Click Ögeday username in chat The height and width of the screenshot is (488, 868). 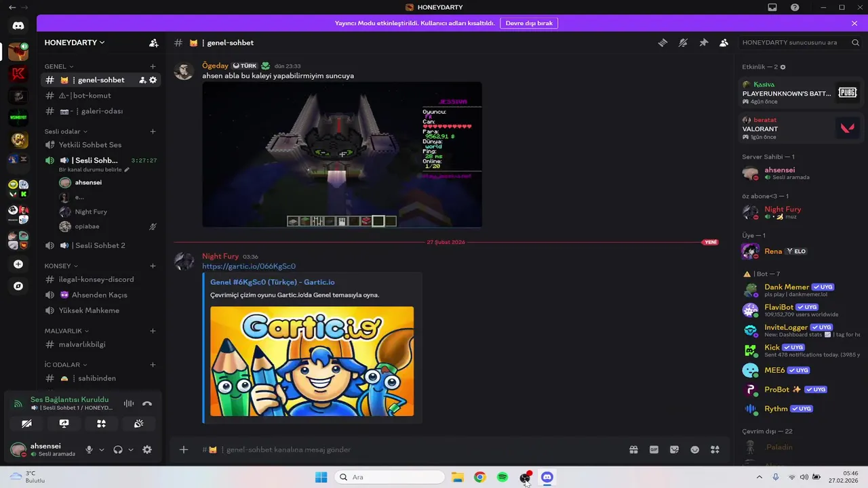(215, 66)
